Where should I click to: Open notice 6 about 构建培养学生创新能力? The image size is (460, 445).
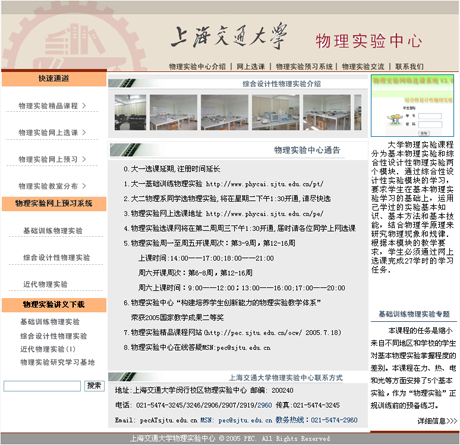222,303
